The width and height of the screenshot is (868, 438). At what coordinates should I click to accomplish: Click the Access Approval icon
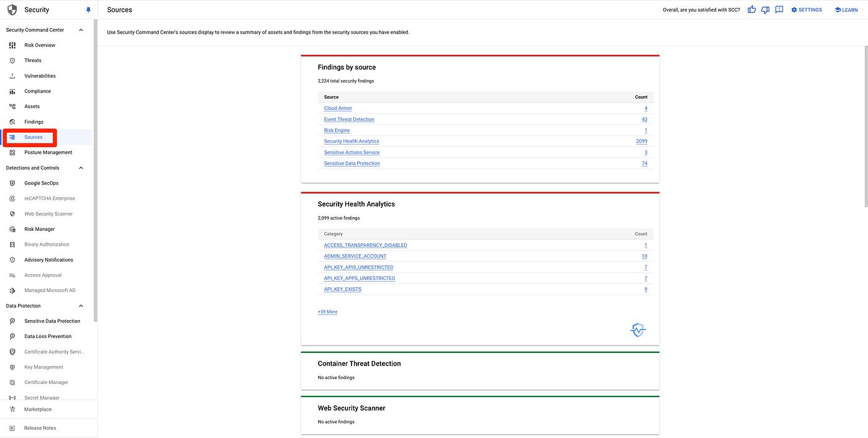(12, 275)
